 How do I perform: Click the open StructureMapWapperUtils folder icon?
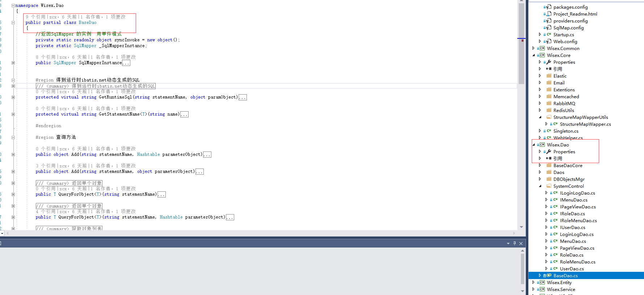point(549,117)
